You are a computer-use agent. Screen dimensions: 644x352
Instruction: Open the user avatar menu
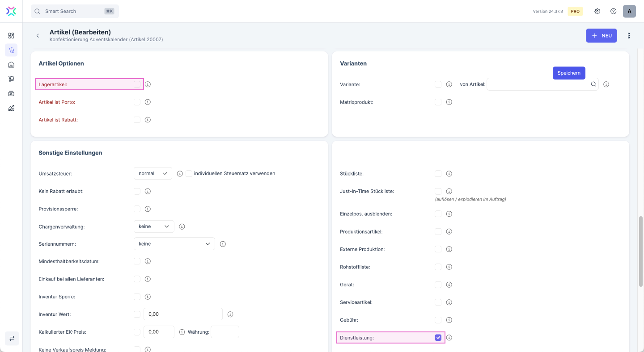tap(629, 11)
